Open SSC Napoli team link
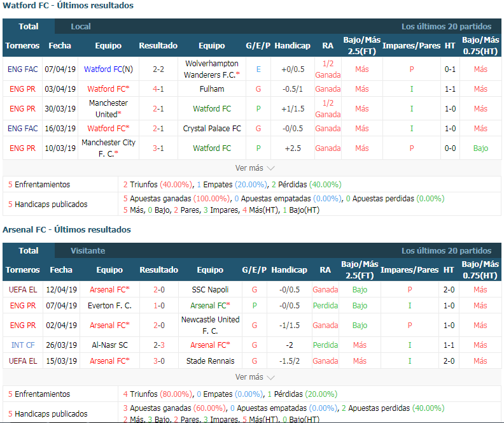 pos(210,290)
